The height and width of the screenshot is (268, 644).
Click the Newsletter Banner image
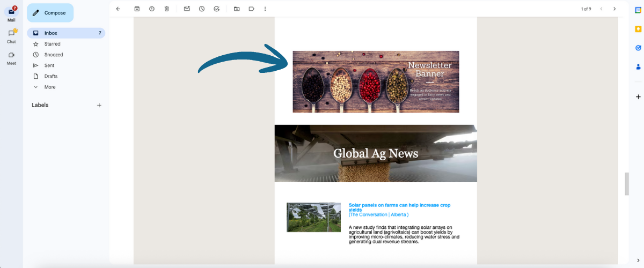376,81
